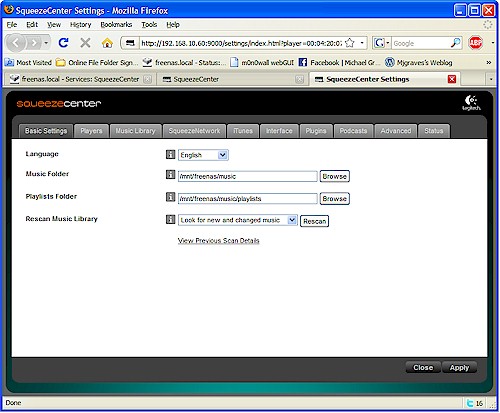Screen dimensions: 500x413
Task: Switch to the Status tab
Action: 434,131
